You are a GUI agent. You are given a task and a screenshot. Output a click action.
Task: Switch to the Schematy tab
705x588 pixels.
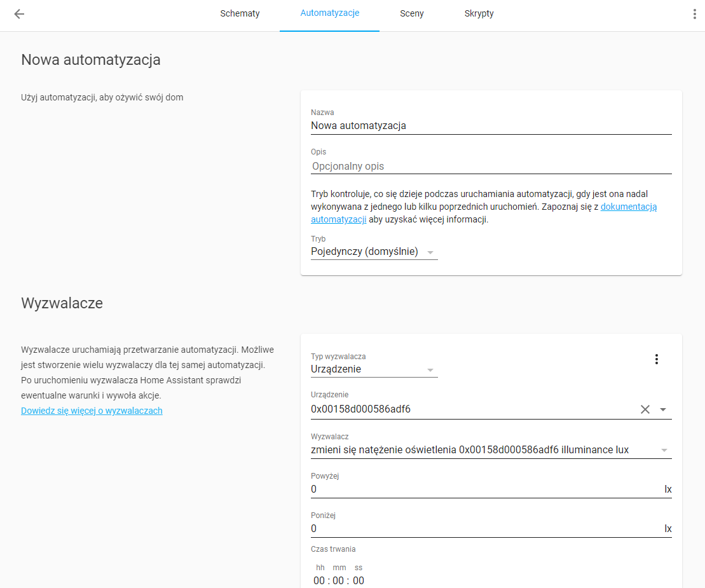[240, 13]
